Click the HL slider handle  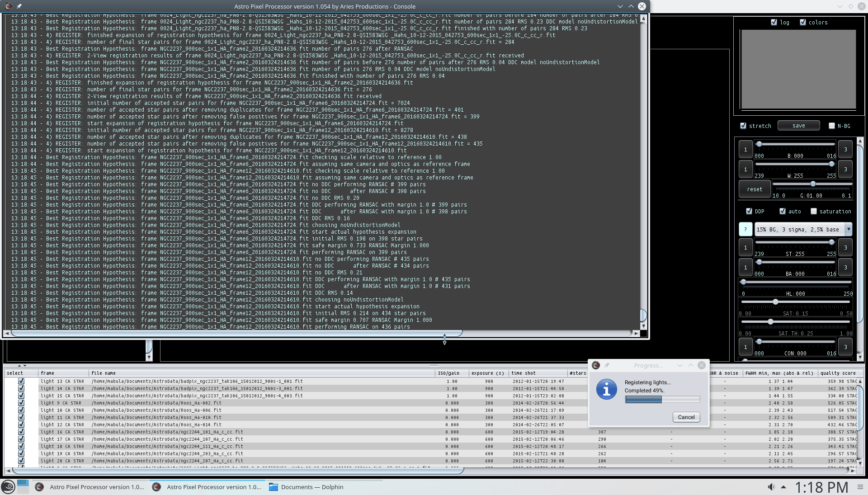coord(743,282)
